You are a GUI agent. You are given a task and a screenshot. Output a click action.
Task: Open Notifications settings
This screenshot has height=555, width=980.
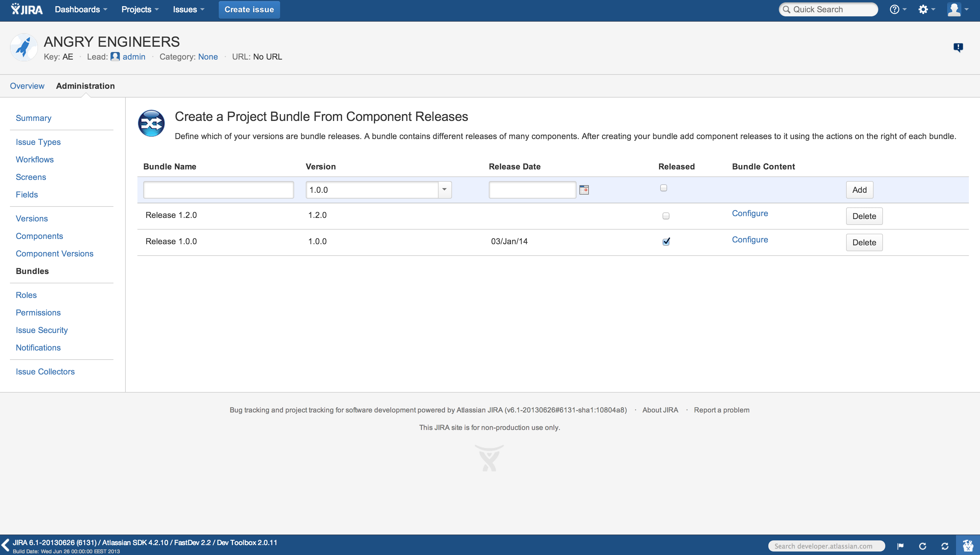coord(38,348)
